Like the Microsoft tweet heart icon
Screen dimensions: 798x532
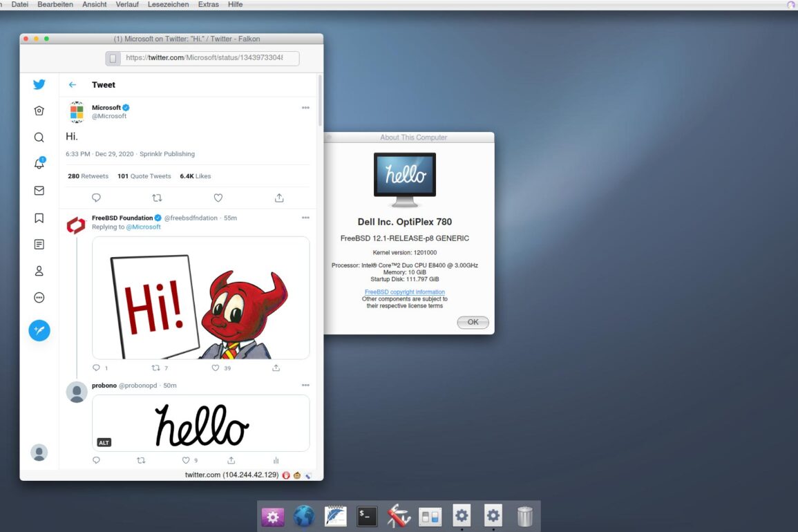(218, 198)
